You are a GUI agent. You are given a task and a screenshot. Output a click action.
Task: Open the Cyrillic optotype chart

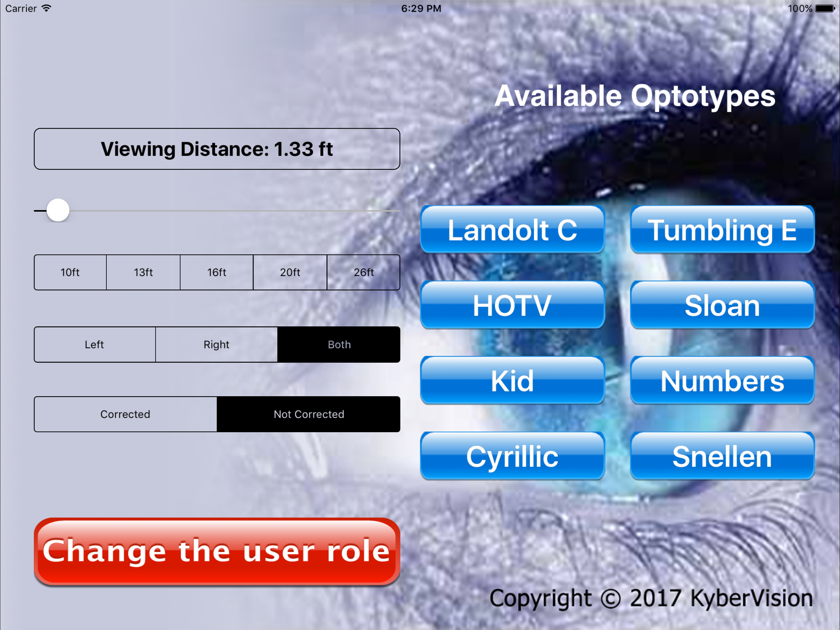tap(512, 456)
